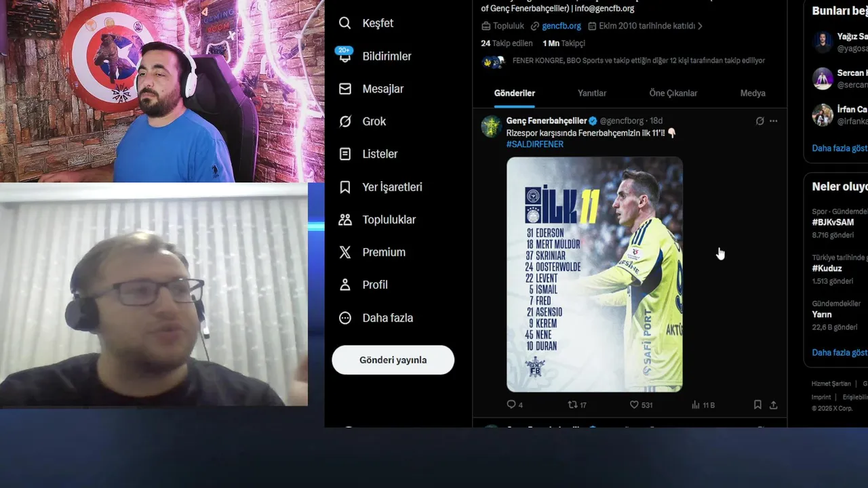Screen dimensions: 868x488
Task: Click Daha fazla göster under trends
Action: pos(840,352)
